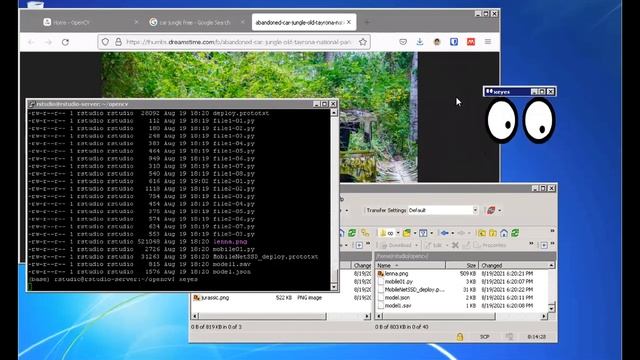Select model.json in remote panel
640x360 pixels.
tap(397, 298)
